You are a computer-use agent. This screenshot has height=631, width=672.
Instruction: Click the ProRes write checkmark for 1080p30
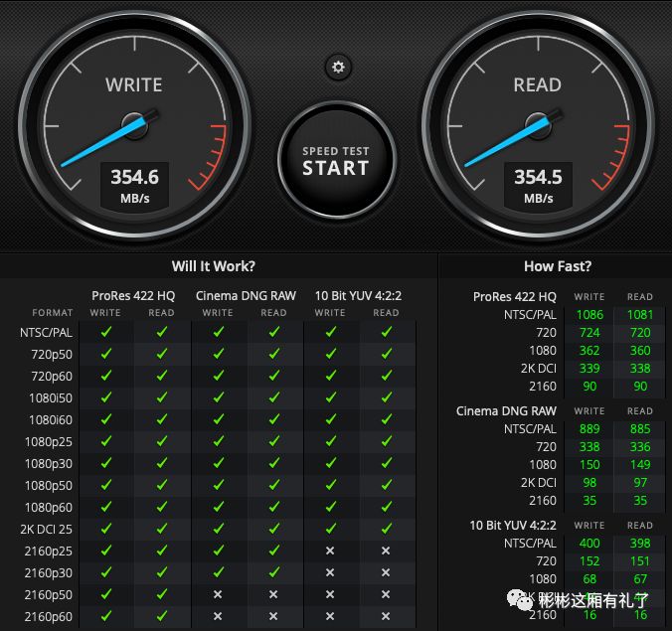[105, 463]
